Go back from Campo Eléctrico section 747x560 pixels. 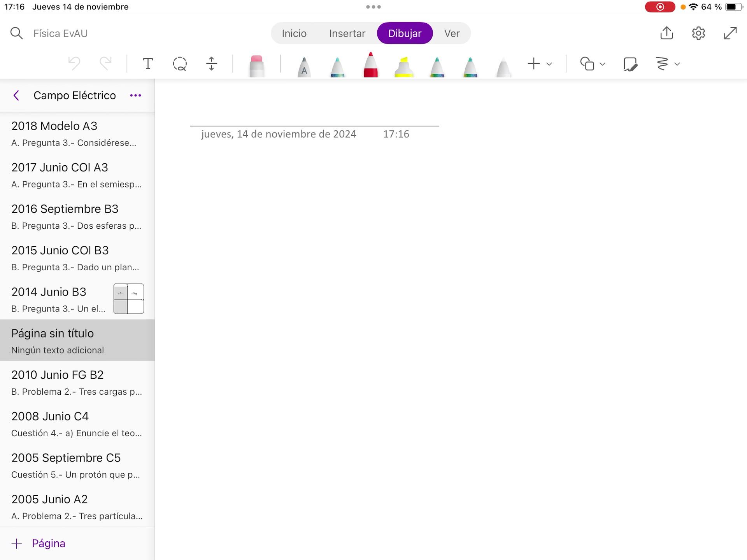pyautogui.click(x=16, y=95)
